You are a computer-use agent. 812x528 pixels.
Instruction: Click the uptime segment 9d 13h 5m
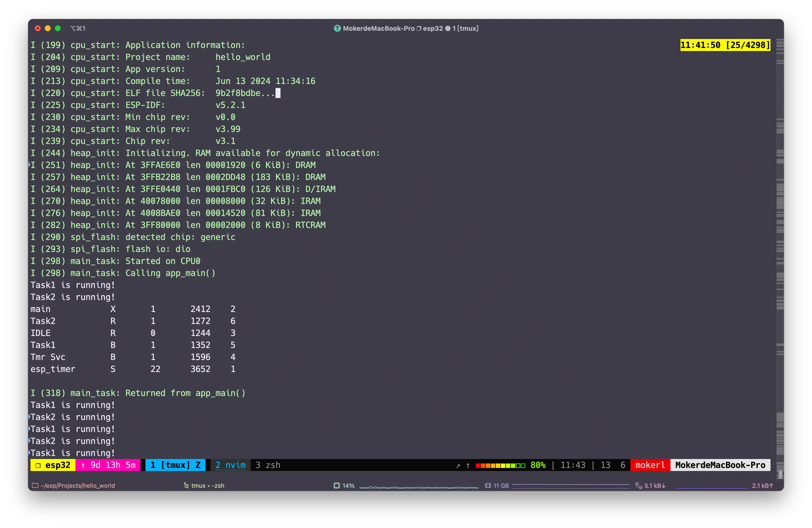point(108,465)
